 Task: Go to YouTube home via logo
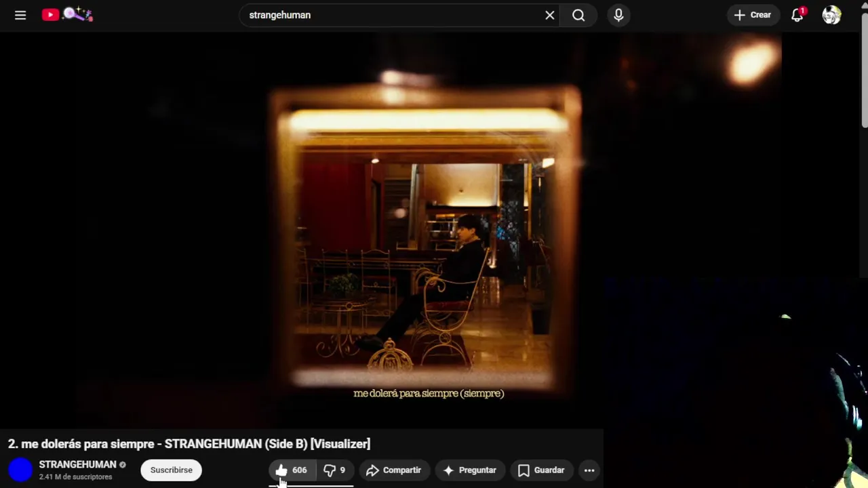coord(67,14)
